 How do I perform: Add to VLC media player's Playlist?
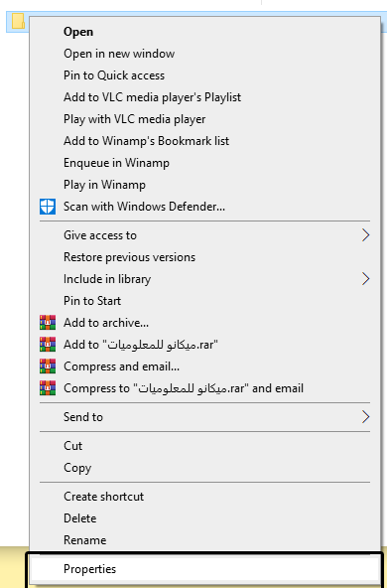pos(205,97)
